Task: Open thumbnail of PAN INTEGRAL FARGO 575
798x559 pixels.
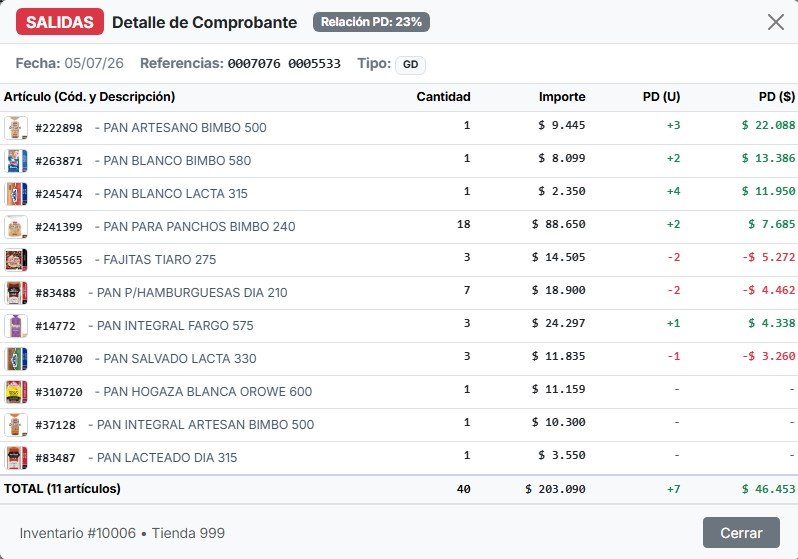Action: pyautogui.click(x=16, y=326)
